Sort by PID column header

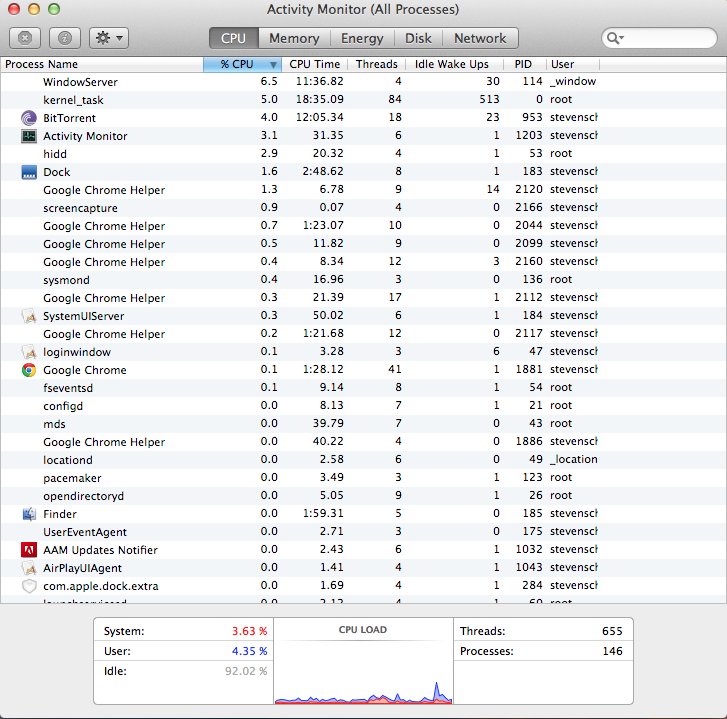coord(523,64)
